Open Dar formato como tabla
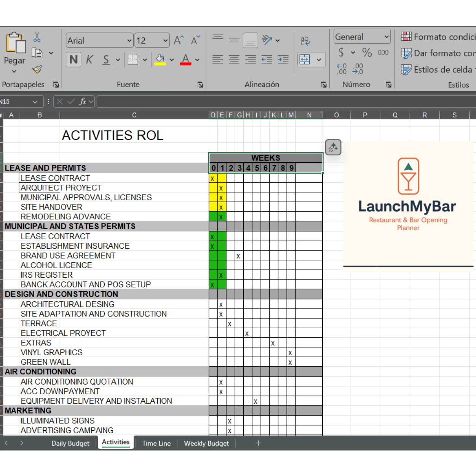 [438, 53]
